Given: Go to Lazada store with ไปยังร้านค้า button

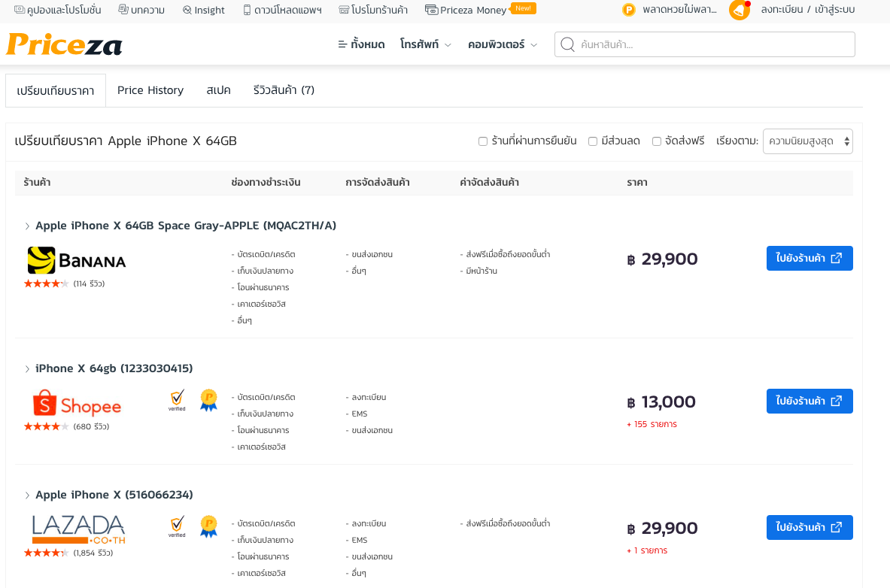Looking at the screenshot, I should click(810, 527).
